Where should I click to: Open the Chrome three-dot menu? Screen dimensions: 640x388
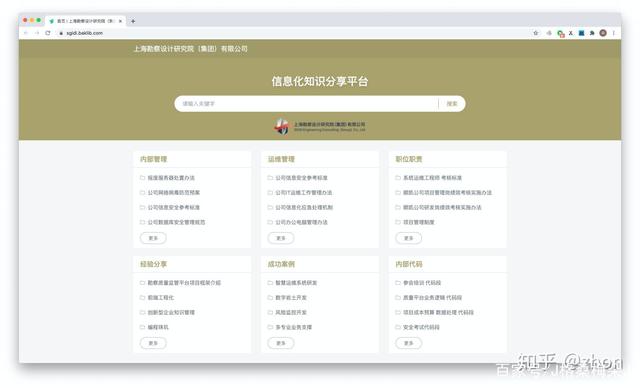coord(613,33)
